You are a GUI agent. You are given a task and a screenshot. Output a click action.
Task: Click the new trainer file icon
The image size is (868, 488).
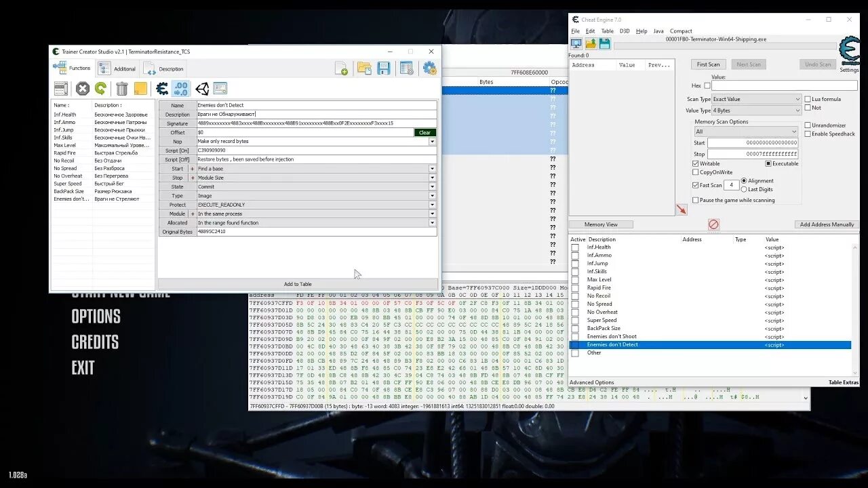(x=342, y=68)
